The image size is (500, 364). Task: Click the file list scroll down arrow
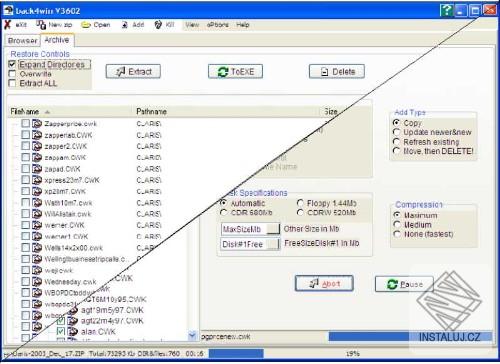[x=192, y=335]
